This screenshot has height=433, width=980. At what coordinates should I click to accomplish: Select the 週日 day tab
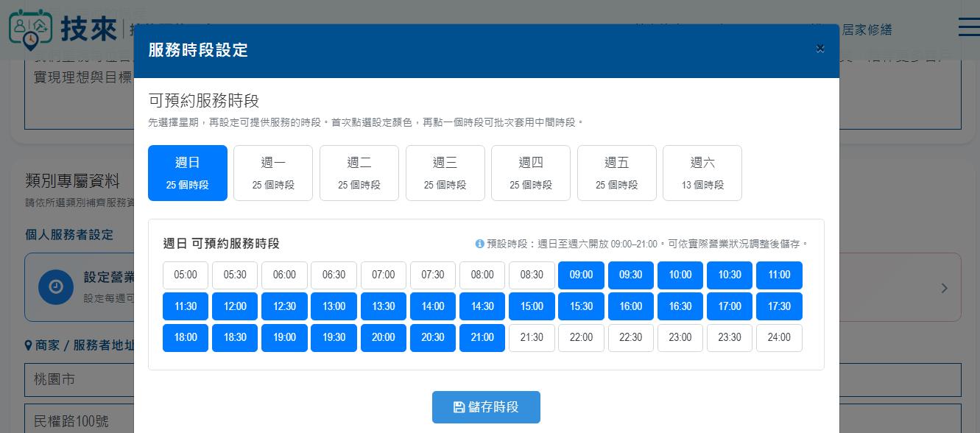click(188, 173)
